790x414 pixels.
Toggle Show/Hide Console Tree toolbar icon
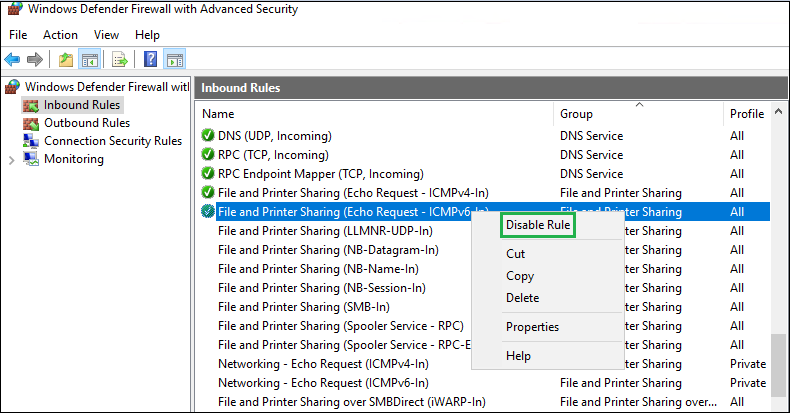[x=89, y=60]
